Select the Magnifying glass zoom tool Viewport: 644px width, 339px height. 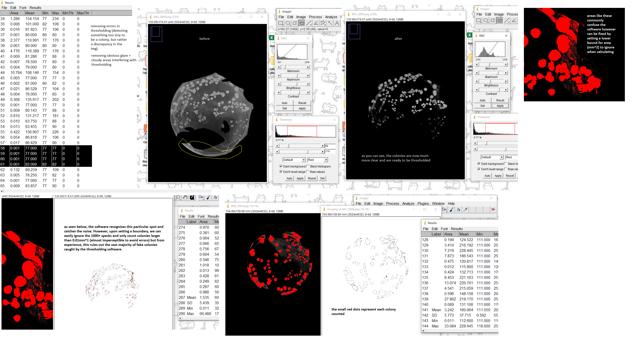point(178,198)
